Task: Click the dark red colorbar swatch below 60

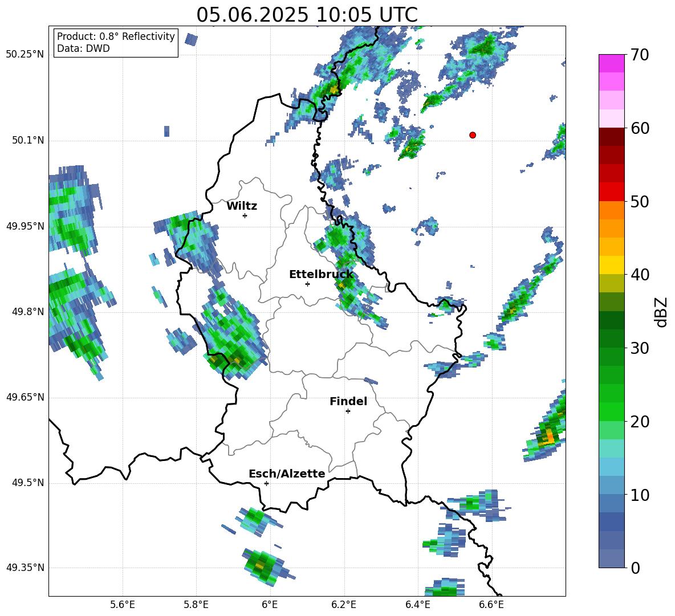Action: [611, 137]
